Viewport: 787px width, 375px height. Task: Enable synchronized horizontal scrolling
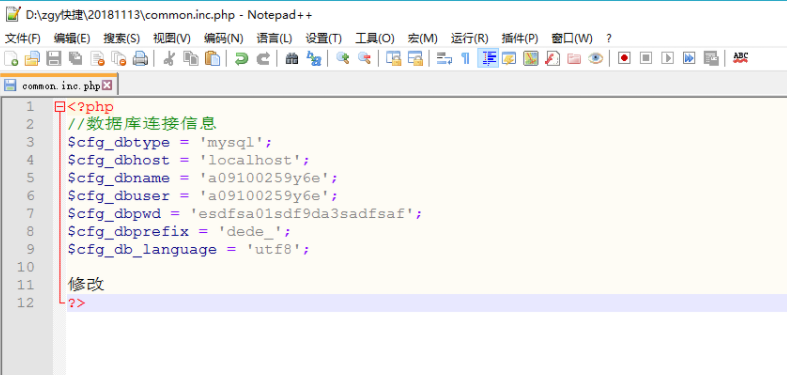[415, 58]
